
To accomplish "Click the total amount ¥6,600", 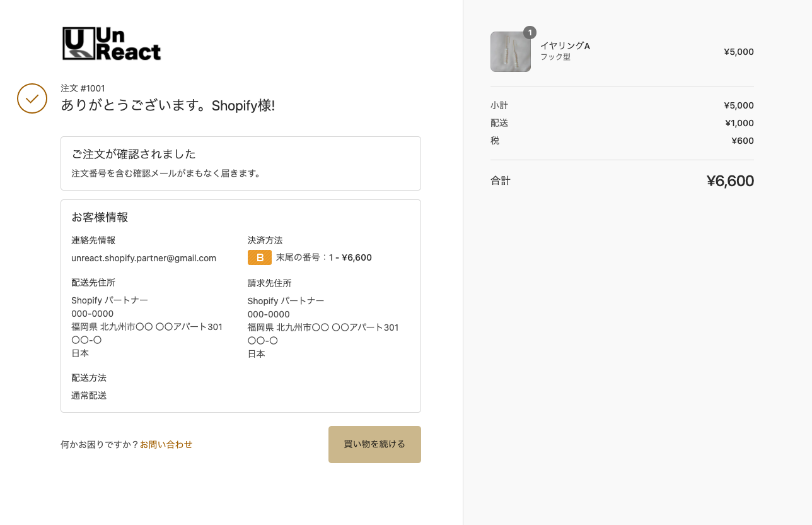I will 730,181.
